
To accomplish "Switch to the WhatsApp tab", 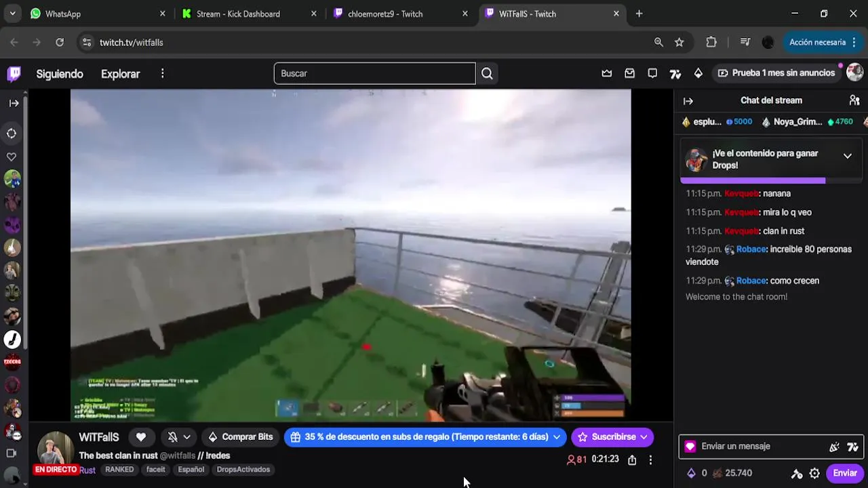I will pyautogui.click(x=99, y=14).
